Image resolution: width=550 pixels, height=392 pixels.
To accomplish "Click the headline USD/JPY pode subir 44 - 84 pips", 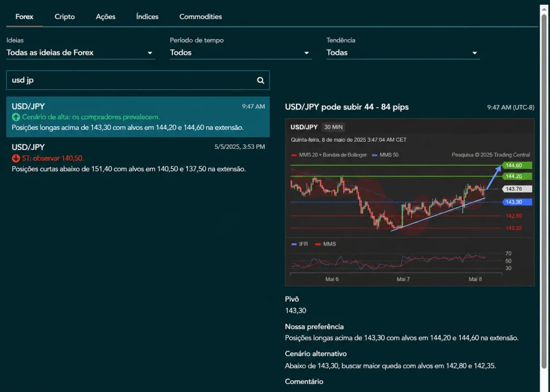I will tap(347, 107).
